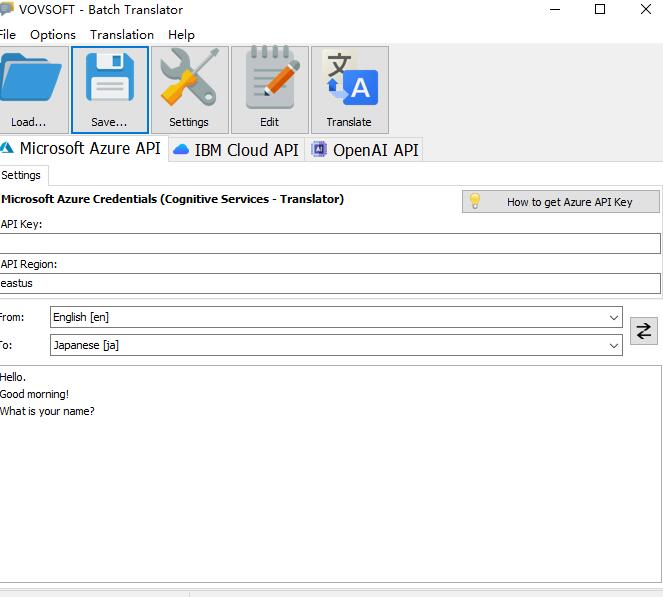Open the Options menu

(x=53, y=35)
